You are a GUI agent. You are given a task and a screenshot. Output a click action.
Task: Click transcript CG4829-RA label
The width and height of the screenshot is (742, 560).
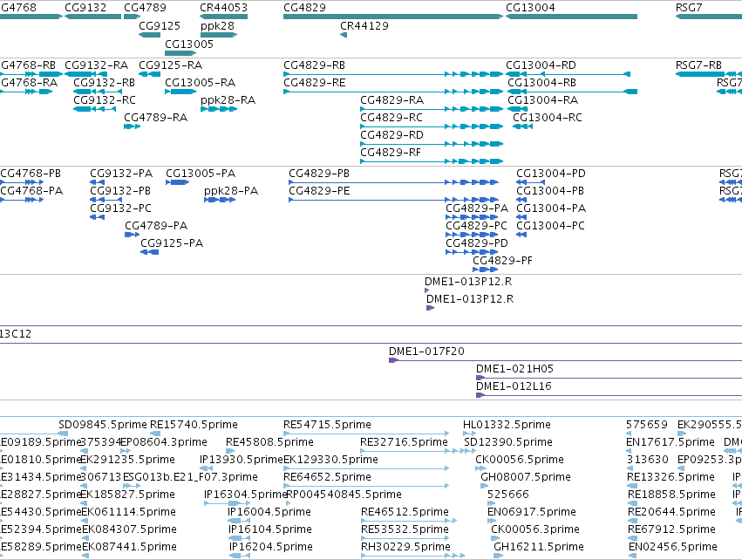pos(391,100)
